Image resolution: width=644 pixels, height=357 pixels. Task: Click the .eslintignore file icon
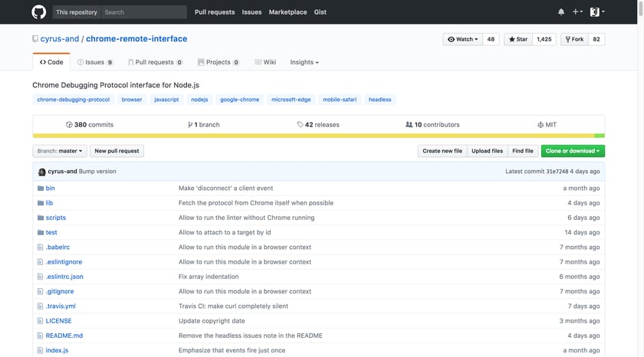tap(40, 262)
